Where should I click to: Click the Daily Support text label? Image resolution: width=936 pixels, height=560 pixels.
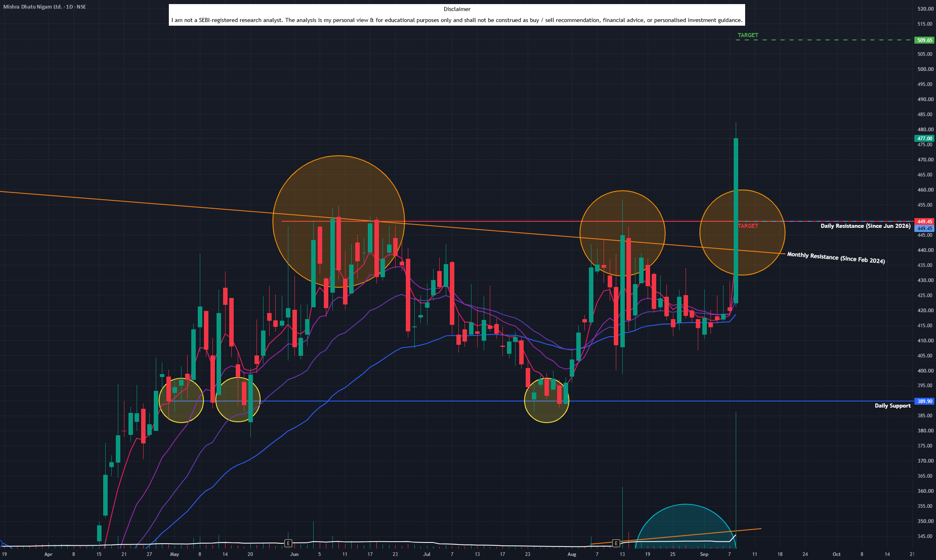pos(892,406)
